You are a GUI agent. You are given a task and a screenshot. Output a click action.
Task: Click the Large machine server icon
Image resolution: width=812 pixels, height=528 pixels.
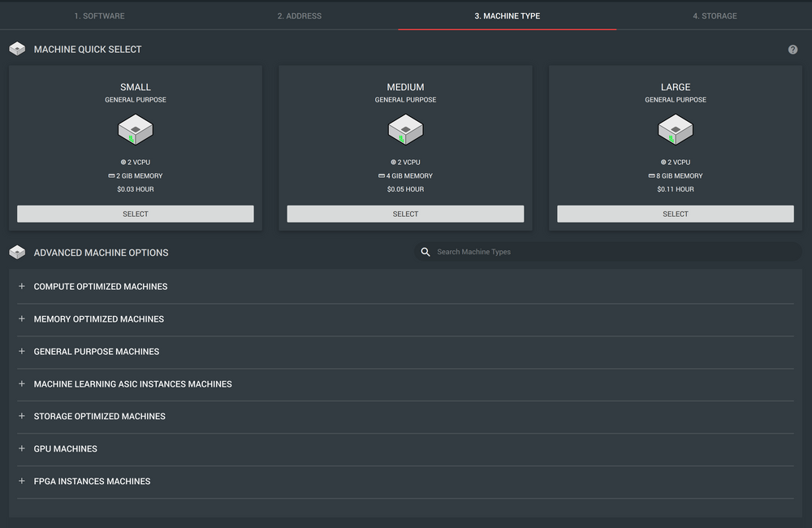[x=676, y=129]
